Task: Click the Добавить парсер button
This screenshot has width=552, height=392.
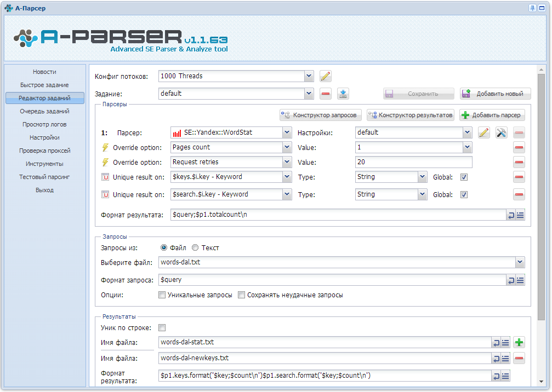Action: 492,115
